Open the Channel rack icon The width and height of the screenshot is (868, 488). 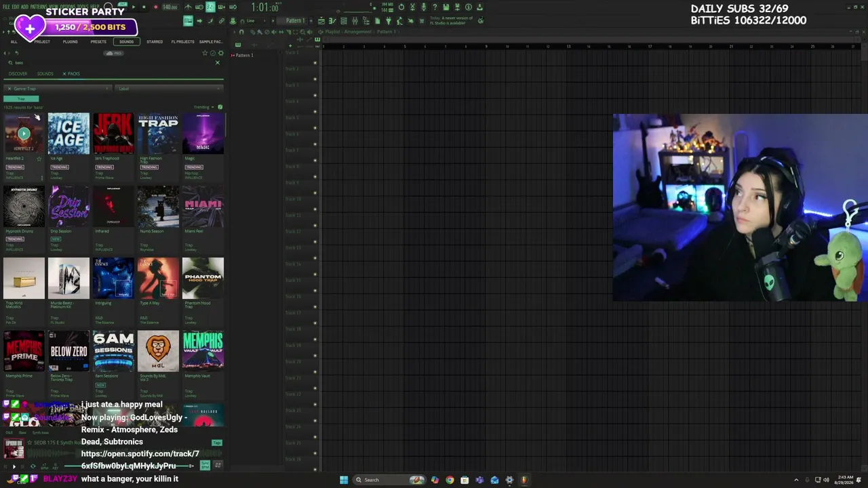click(344, 21)
